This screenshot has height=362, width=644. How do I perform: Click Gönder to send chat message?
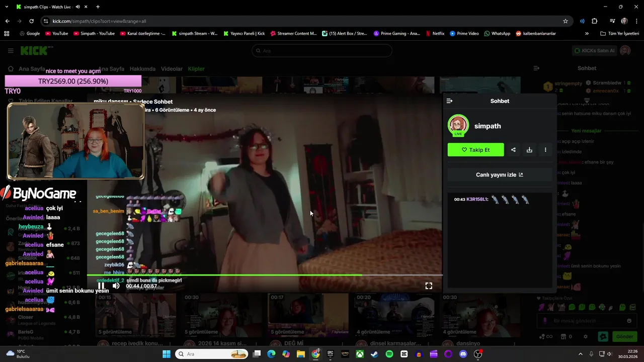click(x=624, y=337)
